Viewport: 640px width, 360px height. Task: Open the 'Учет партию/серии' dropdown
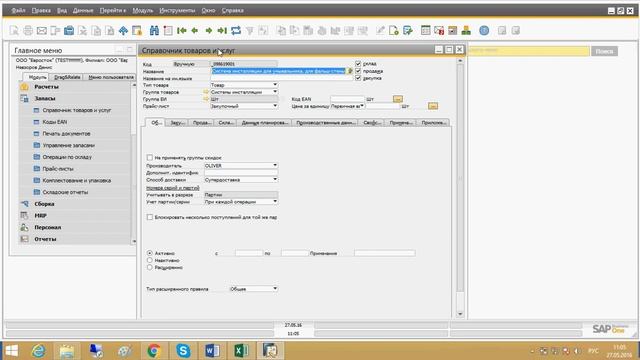275,202
